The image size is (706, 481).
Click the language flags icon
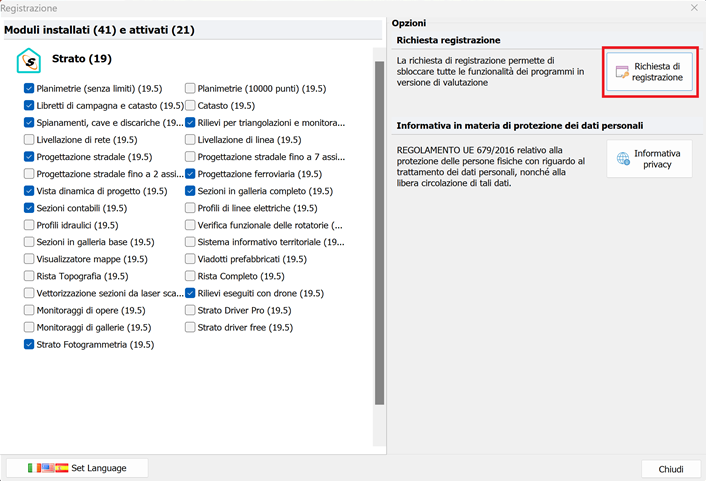tap(48, 468)
